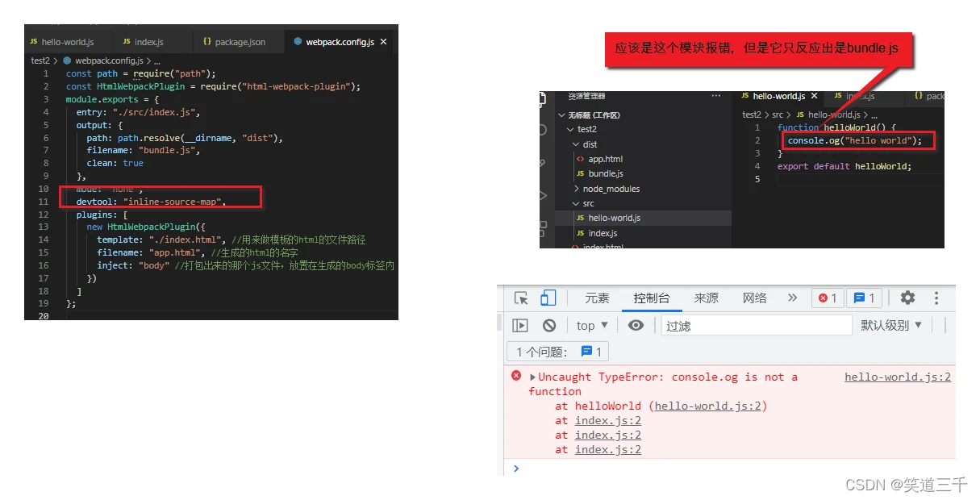This screenshot has width=980, height=500.
Task: Click the last index.js:2 stack trace link
Action: coord(608,449)
